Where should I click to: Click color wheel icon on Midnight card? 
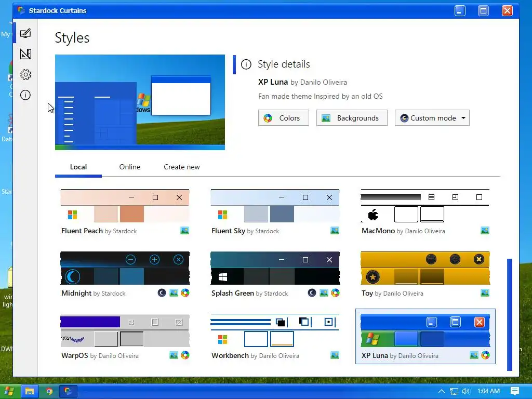(x=185, y=292)
